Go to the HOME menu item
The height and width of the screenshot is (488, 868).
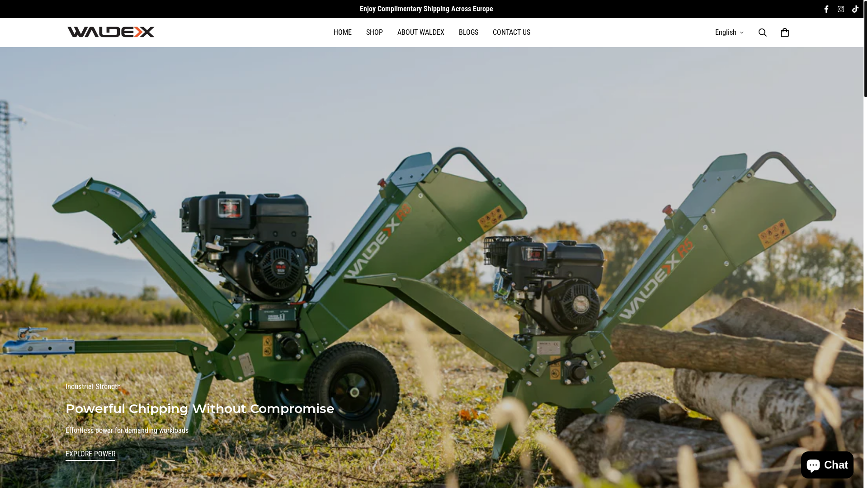[x=343, y=33]
